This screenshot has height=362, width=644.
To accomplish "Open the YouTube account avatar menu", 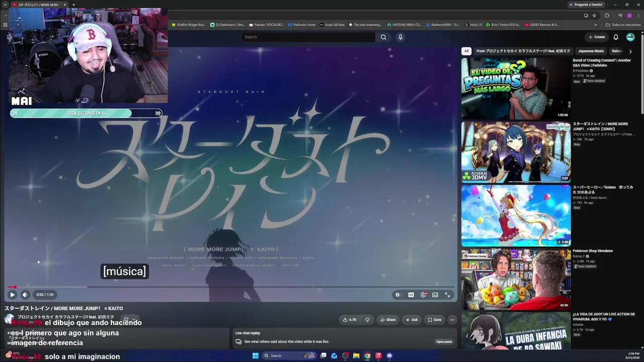I will point(630,37).
